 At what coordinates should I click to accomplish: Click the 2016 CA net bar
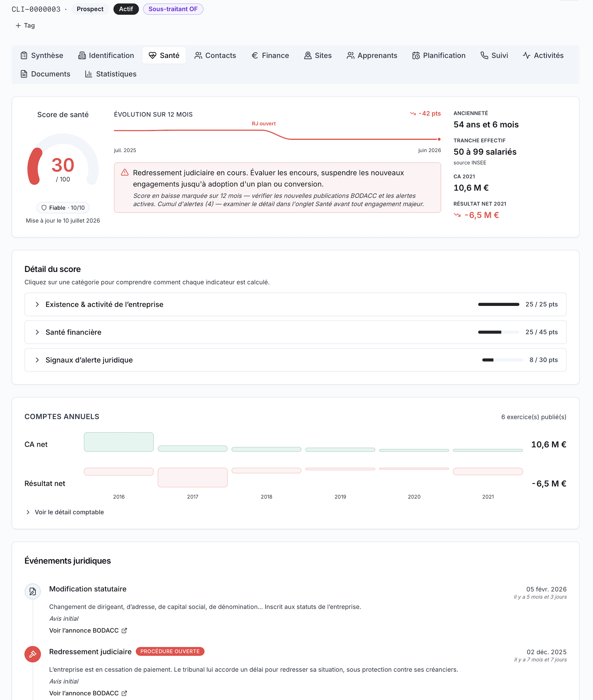119,442
